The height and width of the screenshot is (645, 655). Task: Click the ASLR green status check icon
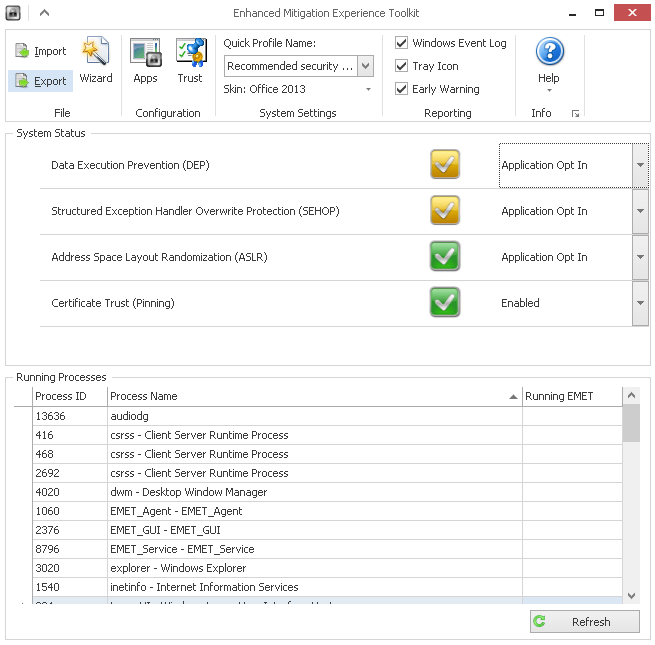(445, 257)
